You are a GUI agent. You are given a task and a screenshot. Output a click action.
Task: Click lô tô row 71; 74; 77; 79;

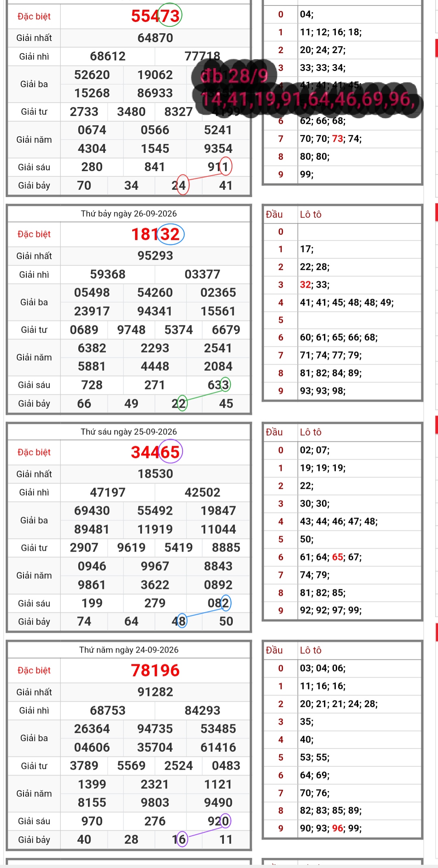[x=331, y=355]
